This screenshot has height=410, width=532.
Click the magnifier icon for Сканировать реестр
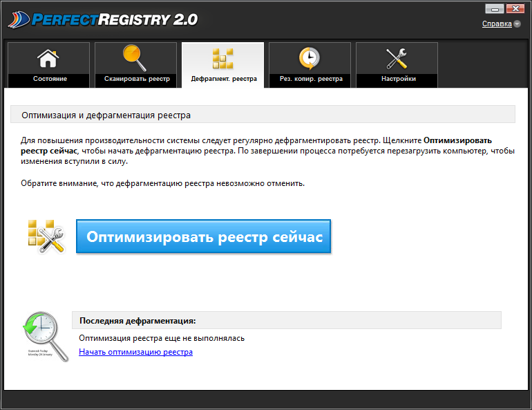[135, 57]
